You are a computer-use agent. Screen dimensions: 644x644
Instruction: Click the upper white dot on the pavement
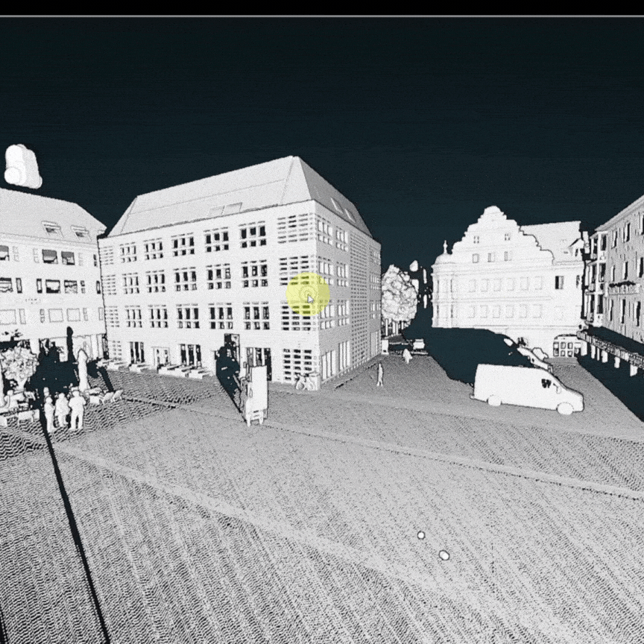[x=420, y=535]
